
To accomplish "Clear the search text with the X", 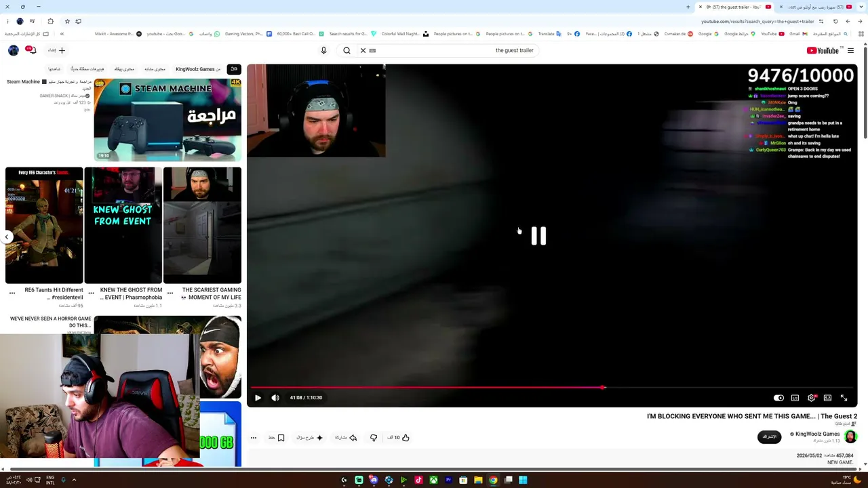I will point(363,50).
